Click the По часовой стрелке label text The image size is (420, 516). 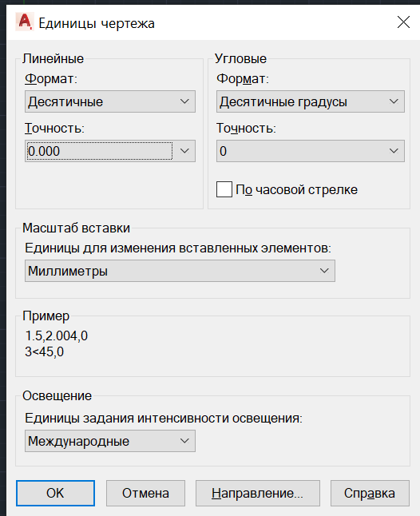click(296, 190)
